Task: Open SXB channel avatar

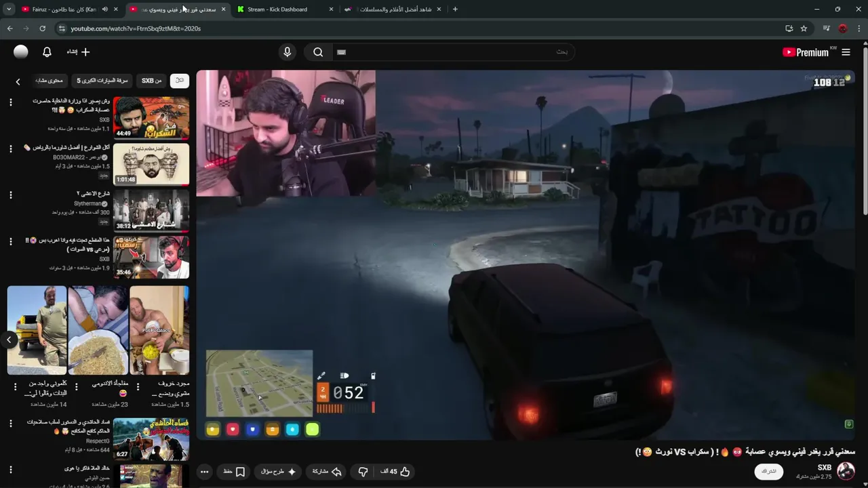Action: tap(846, 470)
